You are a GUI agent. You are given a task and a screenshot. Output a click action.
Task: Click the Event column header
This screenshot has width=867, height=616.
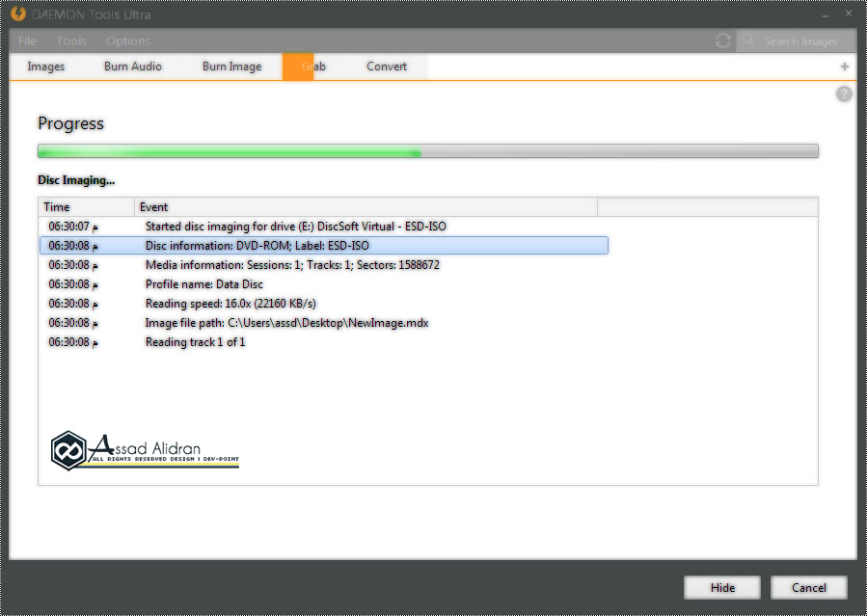[x=366, y=207]
